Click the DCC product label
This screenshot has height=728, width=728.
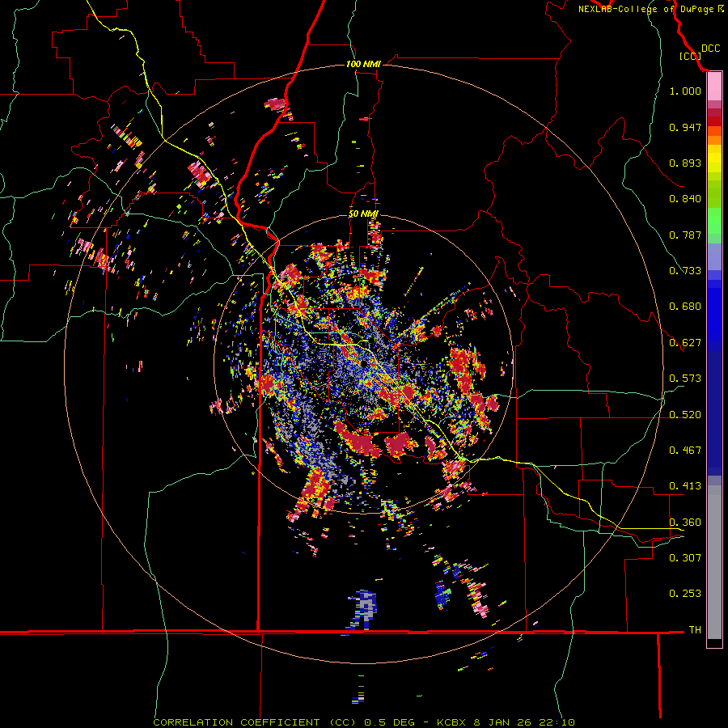710,49
